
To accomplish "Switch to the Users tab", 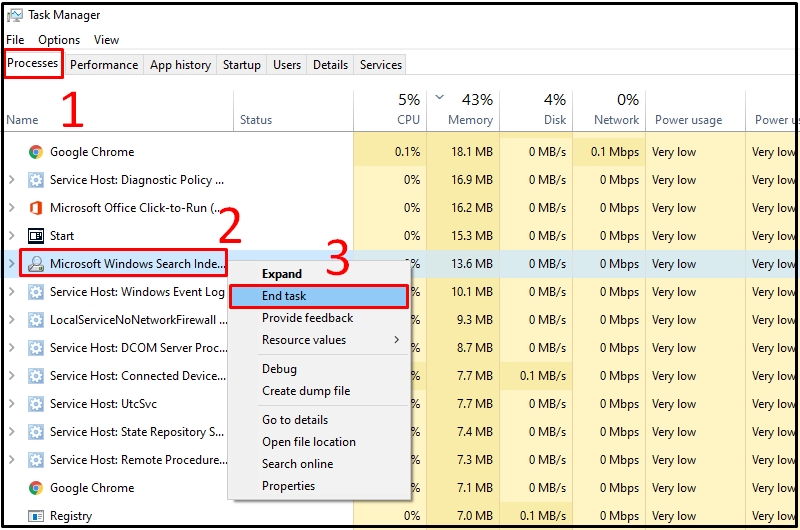I will 287,65.
